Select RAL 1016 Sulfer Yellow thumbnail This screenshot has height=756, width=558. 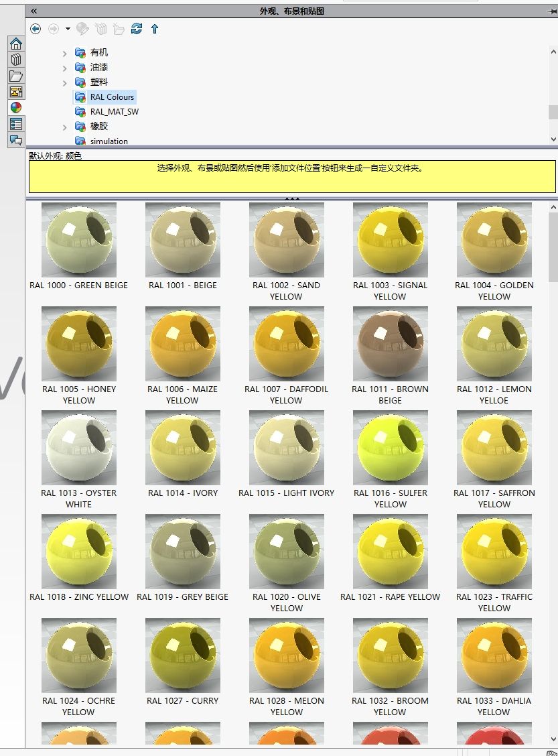point(391,448)
